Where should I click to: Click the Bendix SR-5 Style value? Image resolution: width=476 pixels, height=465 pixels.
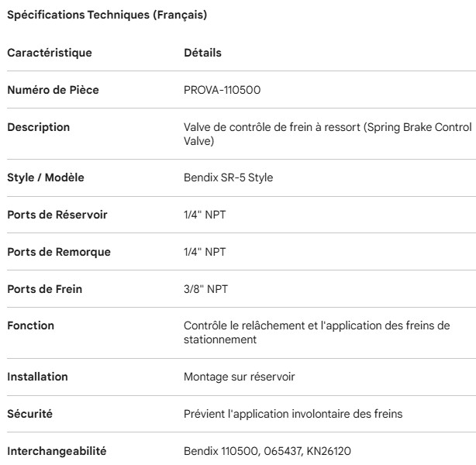228,177
